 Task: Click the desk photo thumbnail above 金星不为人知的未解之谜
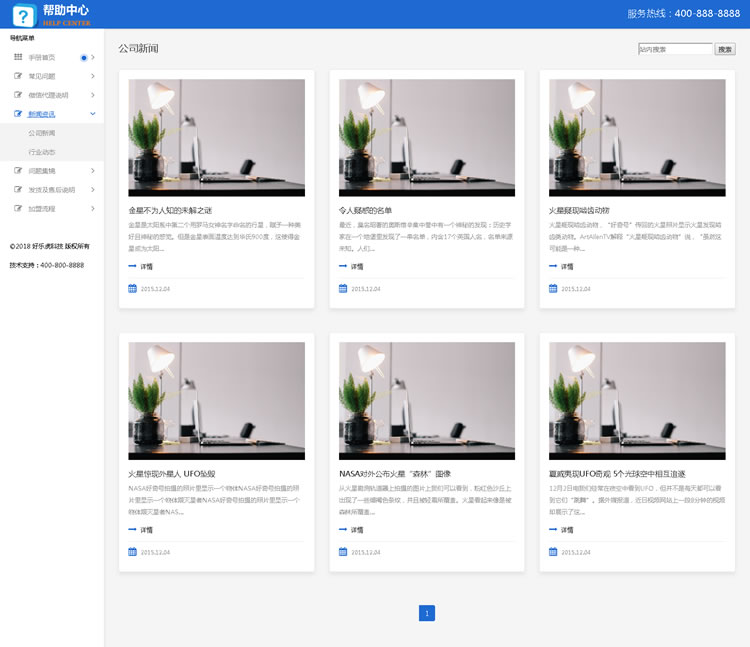tap(216, 138)
